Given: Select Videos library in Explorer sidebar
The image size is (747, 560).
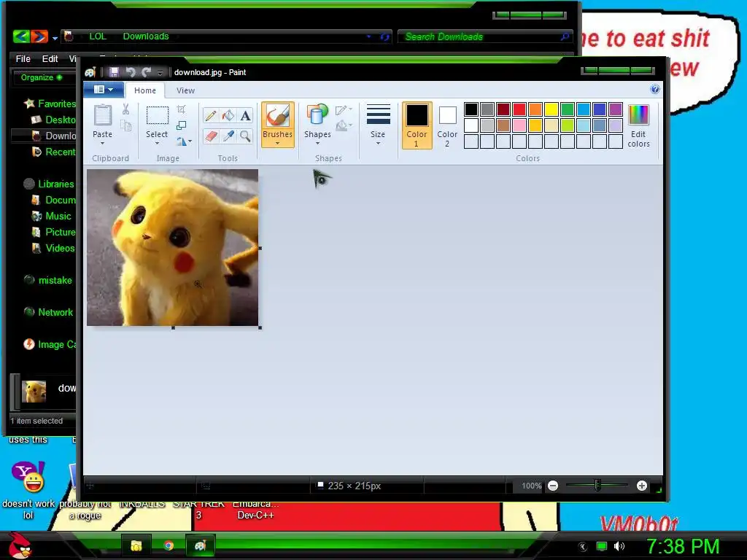Looking at the screenshot, I should 53,248.
